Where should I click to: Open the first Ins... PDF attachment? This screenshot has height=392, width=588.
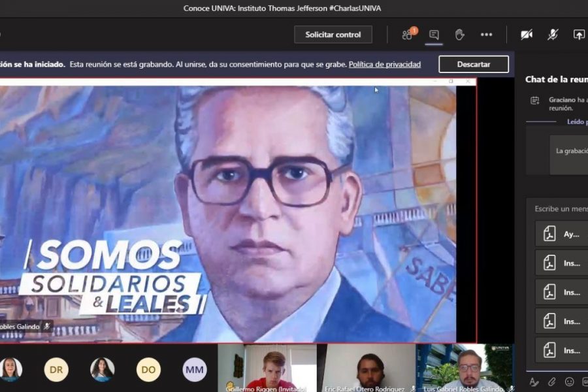[x=561, y=263]
